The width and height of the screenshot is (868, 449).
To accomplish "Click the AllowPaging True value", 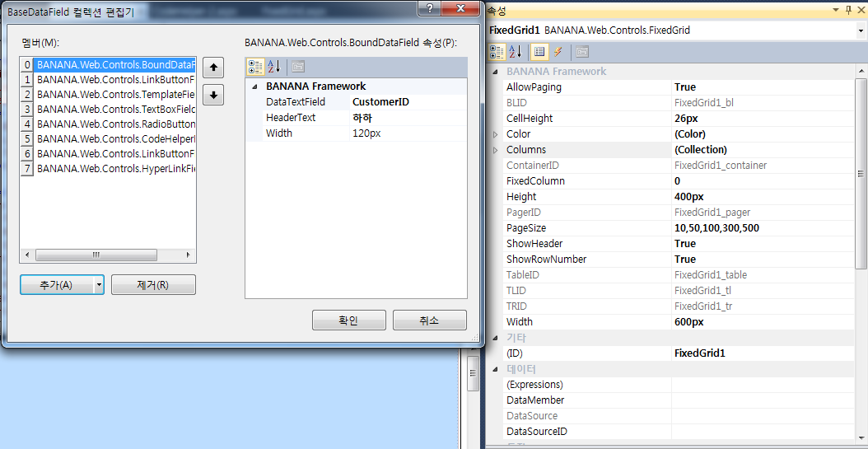I will tap(763, 87).
